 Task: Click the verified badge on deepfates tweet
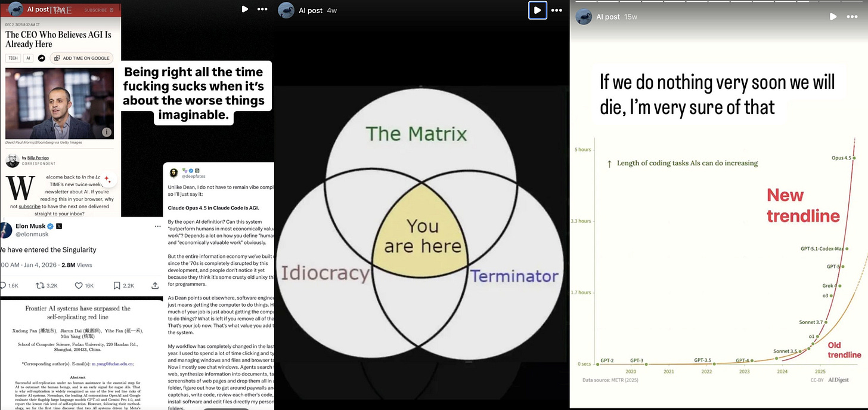(191, 171)
